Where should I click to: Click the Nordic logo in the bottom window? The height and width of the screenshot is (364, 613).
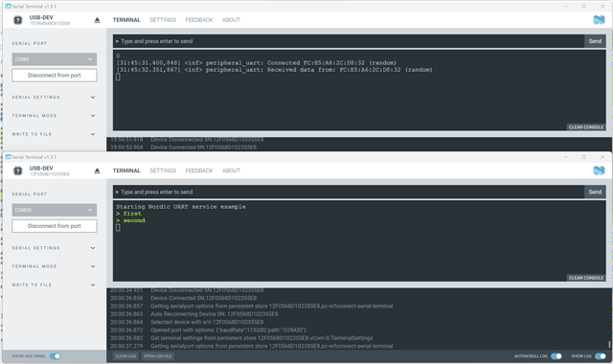(599, 171)
